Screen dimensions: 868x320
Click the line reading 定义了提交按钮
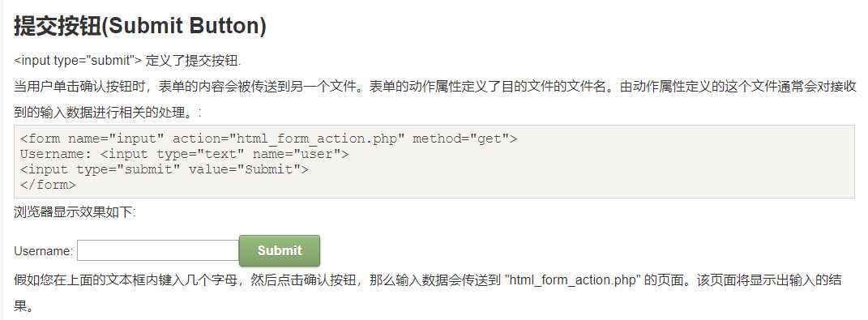click(127, 60)
